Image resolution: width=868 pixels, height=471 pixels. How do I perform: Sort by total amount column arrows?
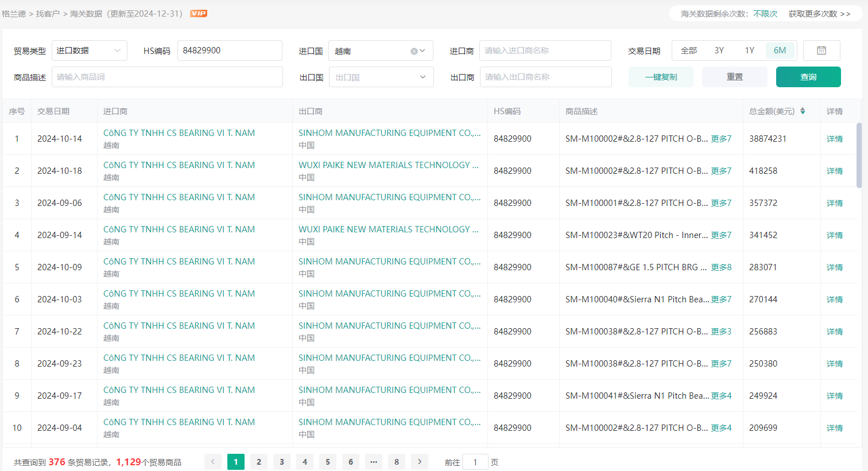[803, 111]
